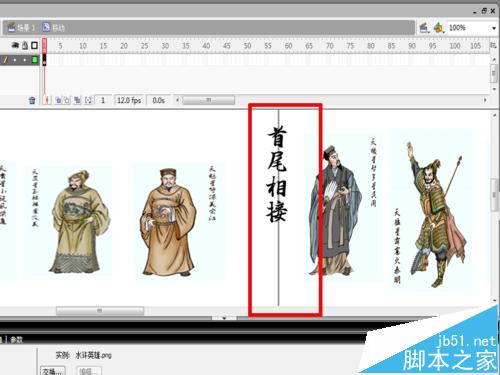Restore down the document window
500x375 pixels.
click(x=484, y=11)
